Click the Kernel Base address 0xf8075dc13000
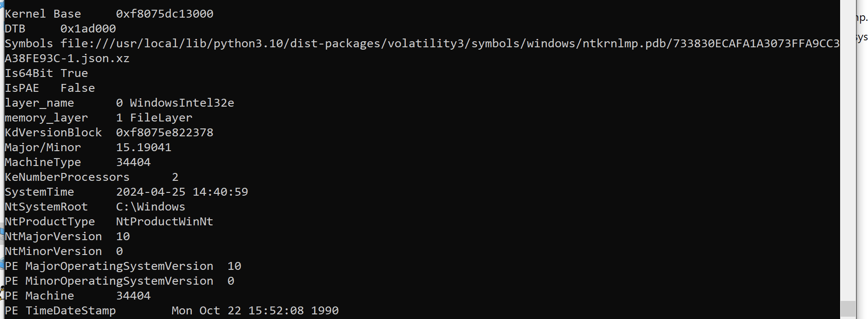Viewport: 868px width, 319px height. [165, 14]
